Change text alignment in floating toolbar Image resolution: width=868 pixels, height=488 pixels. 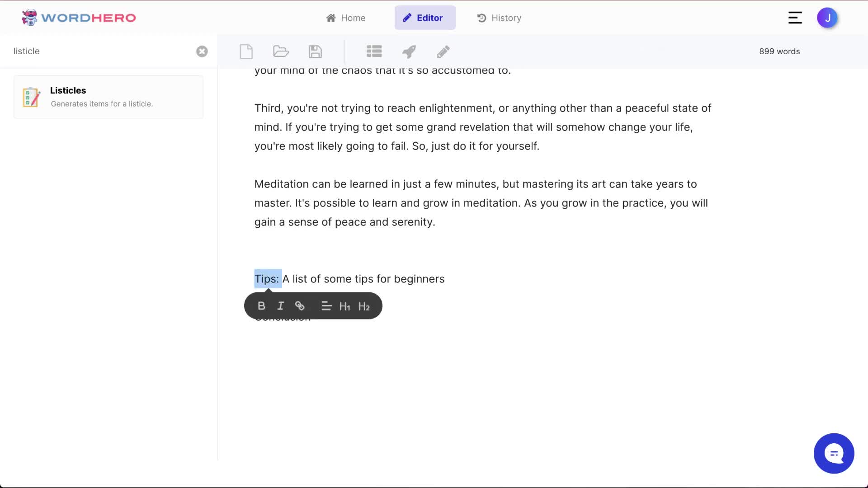(326, 306)
